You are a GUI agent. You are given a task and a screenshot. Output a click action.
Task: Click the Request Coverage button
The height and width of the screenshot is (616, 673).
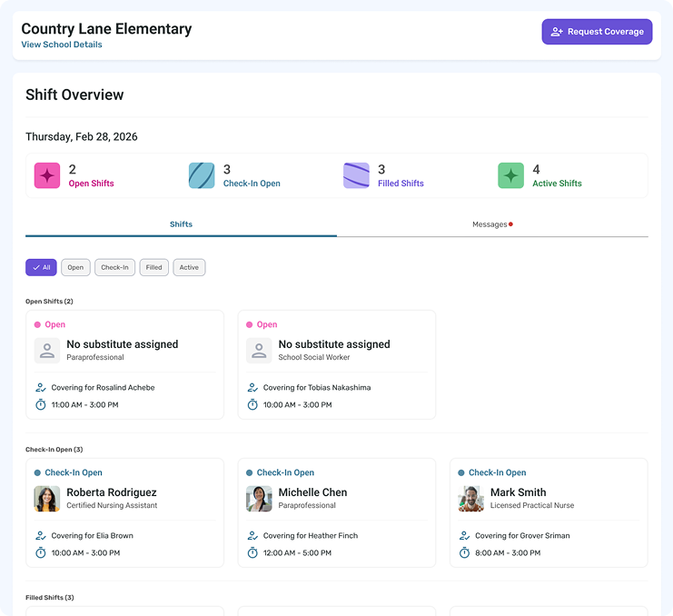(x=597, y=32)
